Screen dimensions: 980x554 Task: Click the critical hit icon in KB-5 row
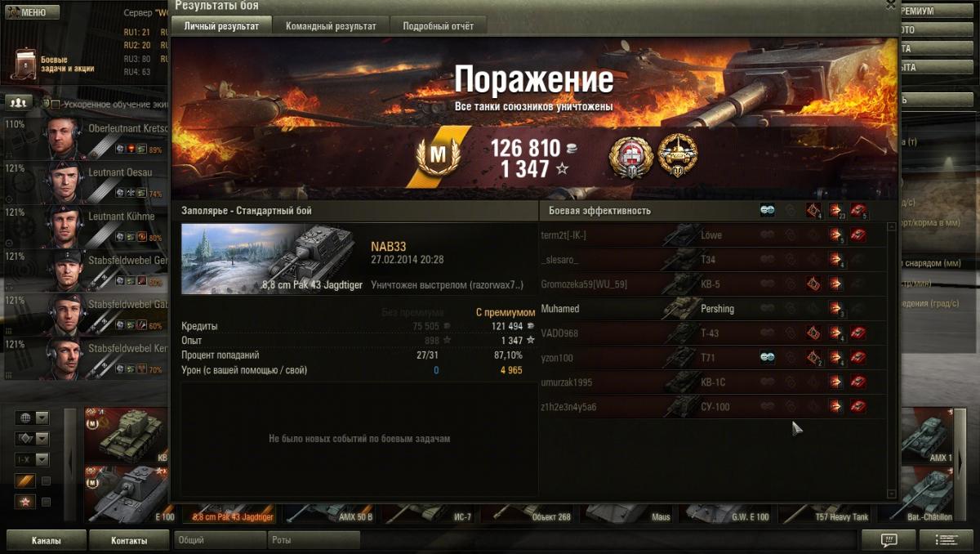813,284
